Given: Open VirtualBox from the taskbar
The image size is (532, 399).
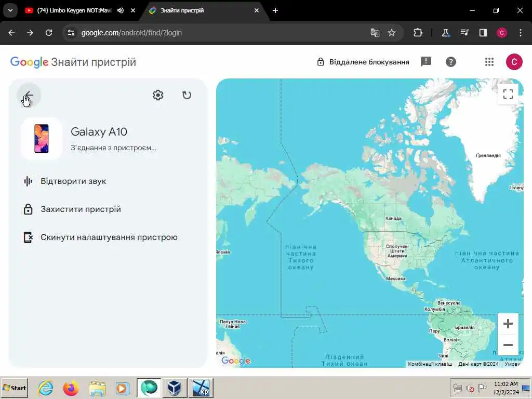Looking at the screenshot, I should (x=175, y=388).
